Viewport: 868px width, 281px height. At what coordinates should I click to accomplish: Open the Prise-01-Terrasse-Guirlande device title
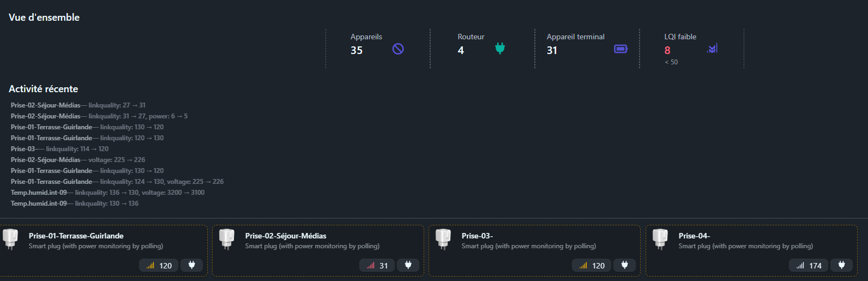pyautogui.click(x=76, y=236)
